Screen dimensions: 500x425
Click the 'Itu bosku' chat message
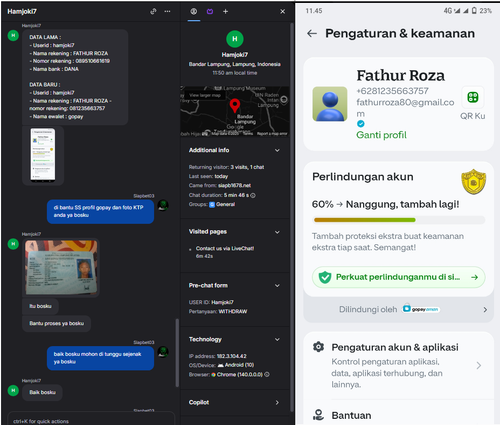40,306
